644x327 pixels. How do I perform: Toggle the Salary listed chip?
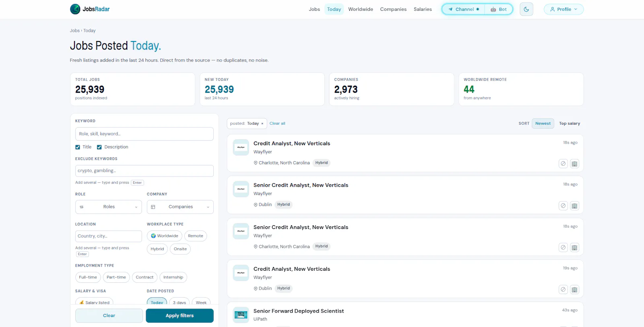[x=94, y=302]
